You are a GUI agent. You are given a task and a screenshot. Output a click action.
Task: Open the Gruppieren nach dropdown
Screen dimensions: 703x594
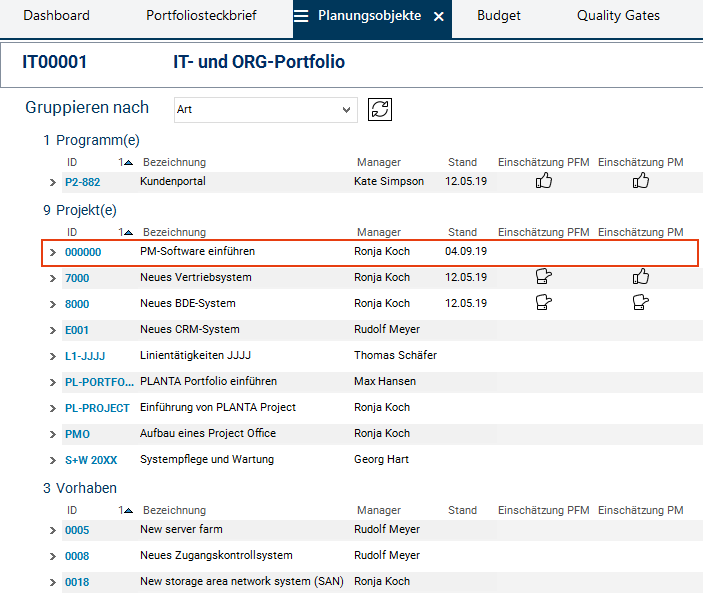264,109
